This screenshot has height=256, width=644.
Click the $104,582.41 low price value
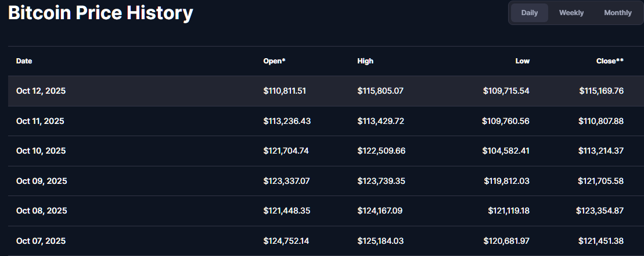click(x=505, y=151)
